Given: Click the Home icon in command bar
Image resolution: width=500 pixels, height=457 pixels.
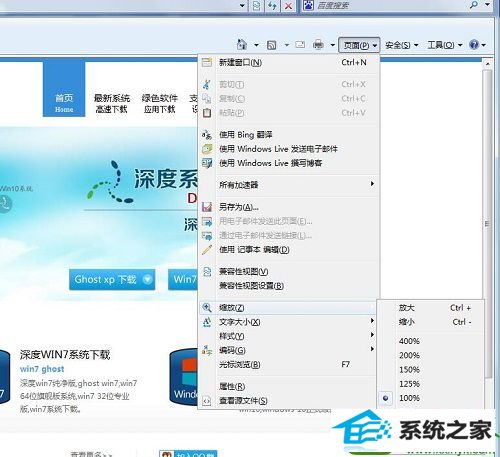Looking at the screenshot, I should [242, 44].
